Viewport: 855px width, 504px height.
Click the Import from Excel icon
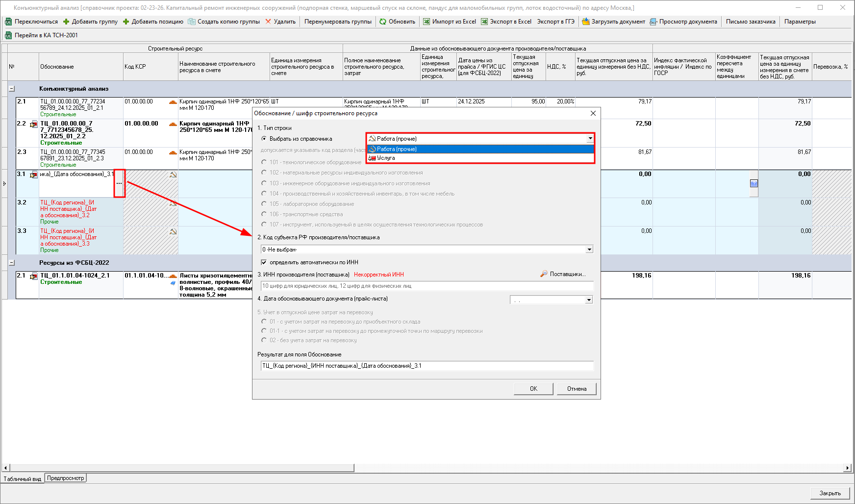(x=427, y=22)
